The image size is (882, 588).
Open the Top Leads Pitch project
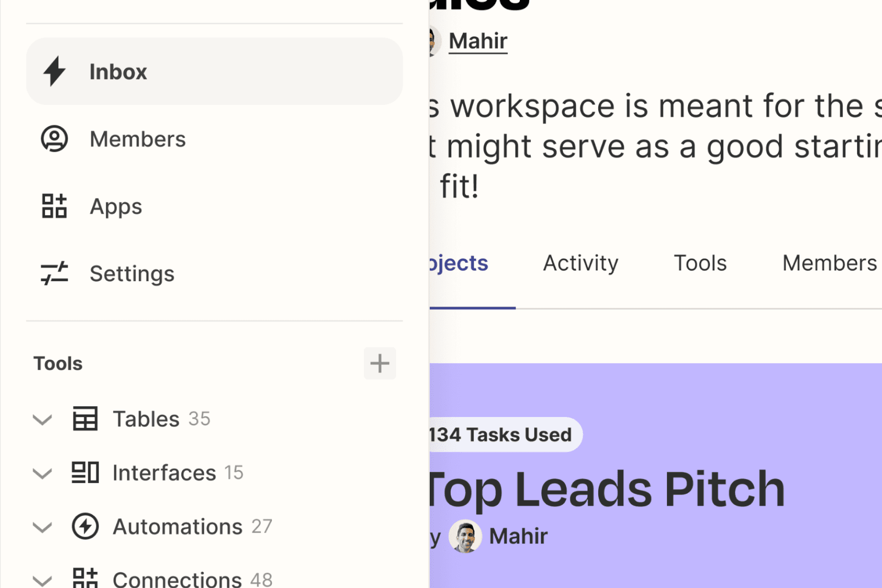(x=607, y=489)
